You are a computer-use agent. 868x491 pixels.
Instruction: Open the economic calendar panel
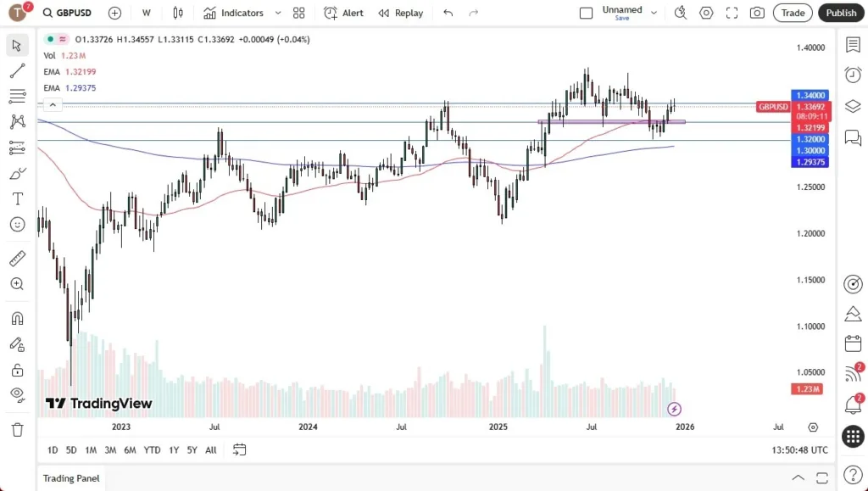tap(853, 344)
